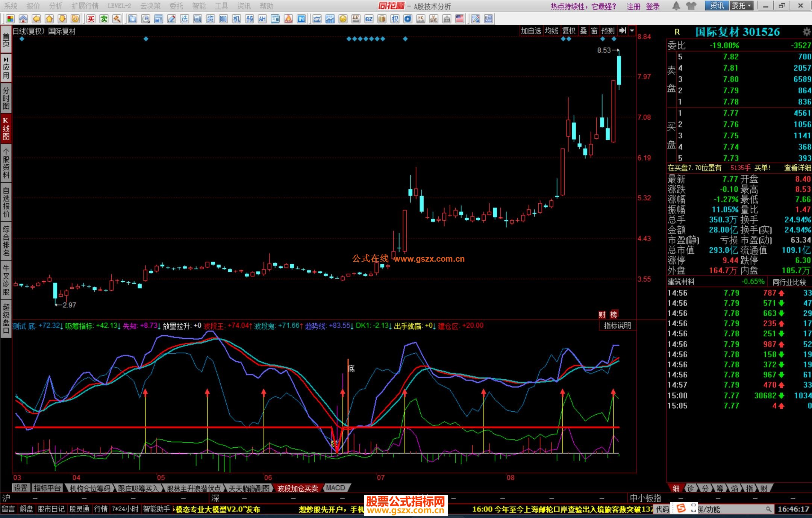
Task: Click the 登录 login link
Action: click(x=653, y=6)
